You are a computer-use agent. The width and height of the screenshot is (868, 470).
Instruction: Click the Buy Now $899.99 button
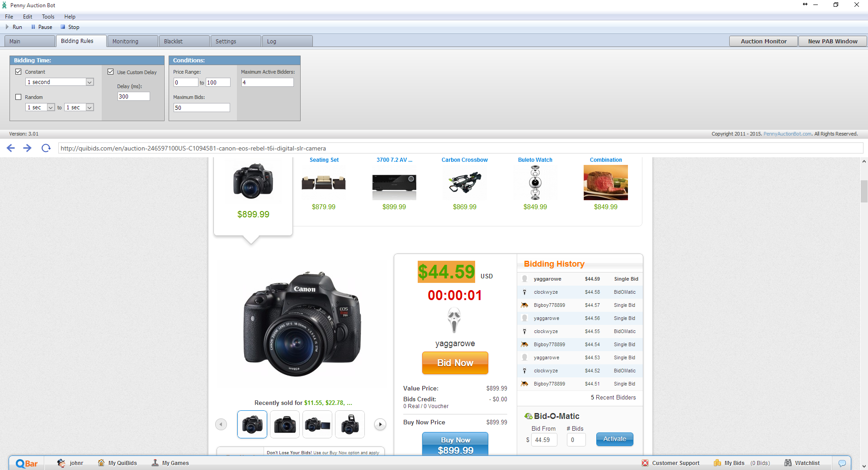pyautogui.click(x=455, y=444)
